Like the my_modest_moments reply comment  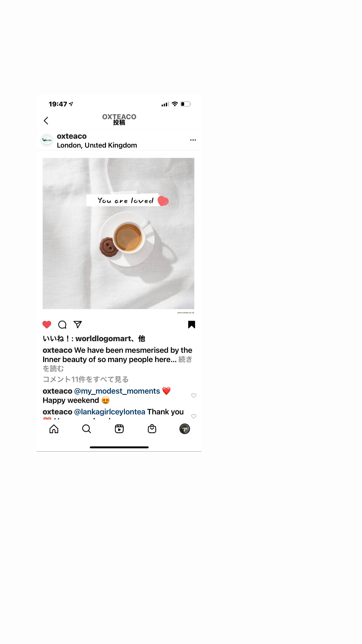point(194,395)
